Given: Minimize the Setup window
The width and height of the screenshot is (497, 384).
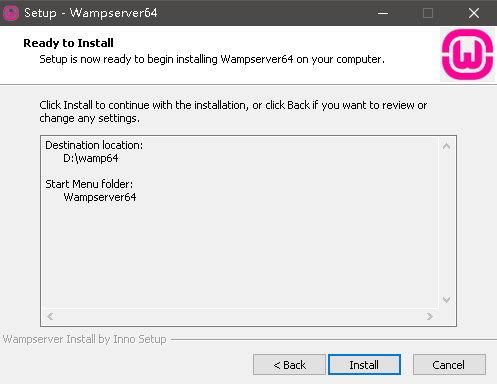Looking at the screenshot, I should 383,13.
